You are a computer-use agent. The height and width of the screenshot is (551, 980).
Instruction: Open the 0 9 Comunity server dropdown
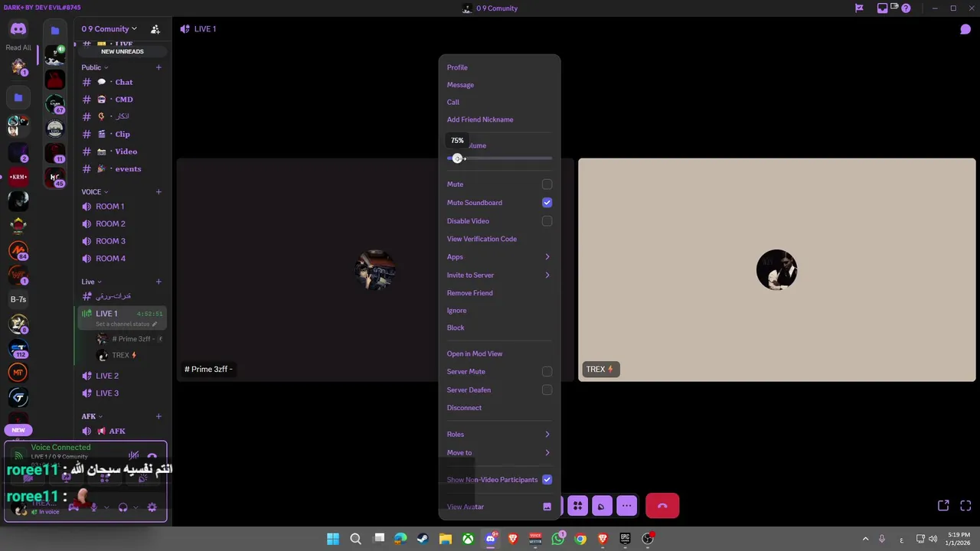(x=109, y=29)
